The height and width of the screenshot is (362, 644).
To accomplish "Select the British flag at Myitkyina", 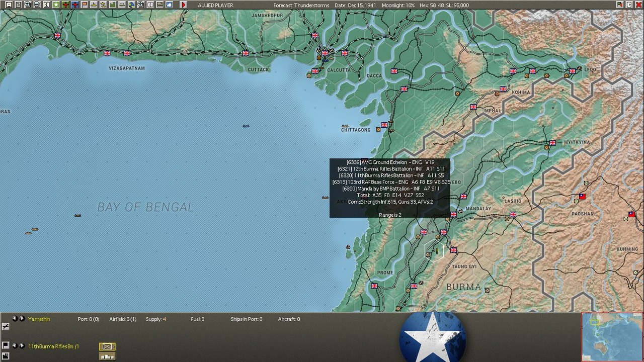I will [x=552, y=143].
